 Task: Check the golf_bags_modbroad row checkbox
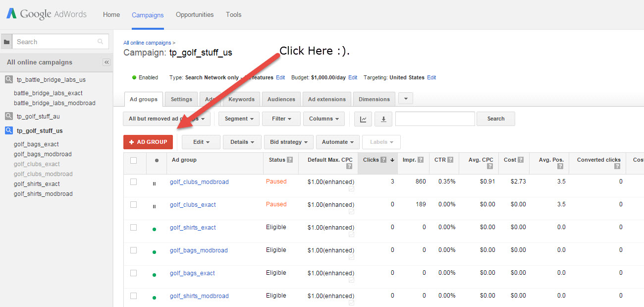[x=133, y=250]
